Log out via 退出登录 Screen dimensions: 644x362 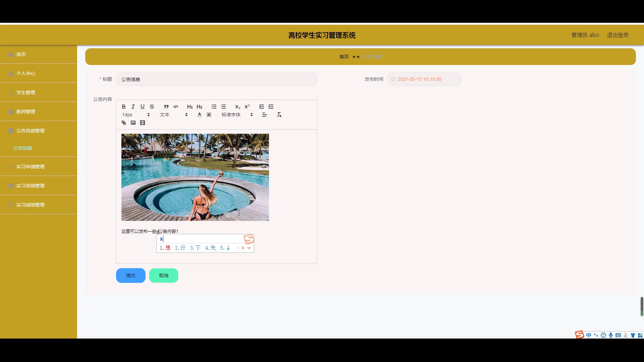click(x=618, y=35)
